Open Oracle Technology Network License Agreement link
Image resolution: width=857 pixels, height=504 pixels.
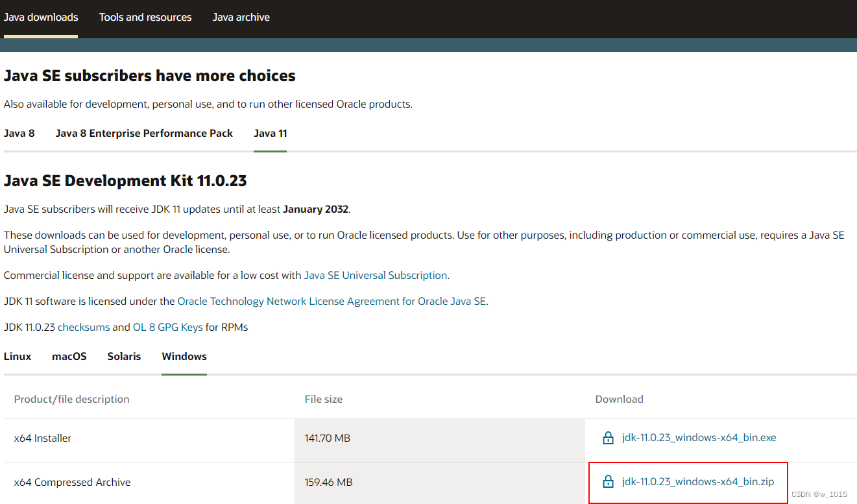point(332,302)
